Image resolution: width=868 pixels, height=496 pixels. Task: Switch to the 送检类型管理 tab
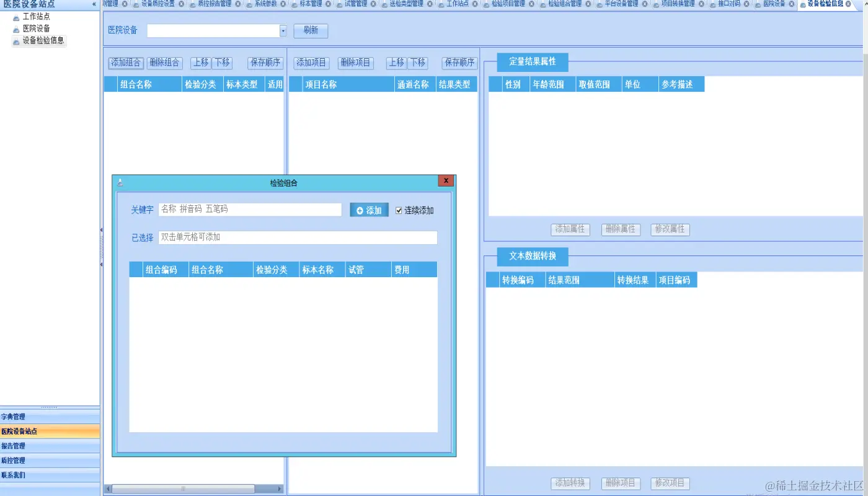(406, 4)
